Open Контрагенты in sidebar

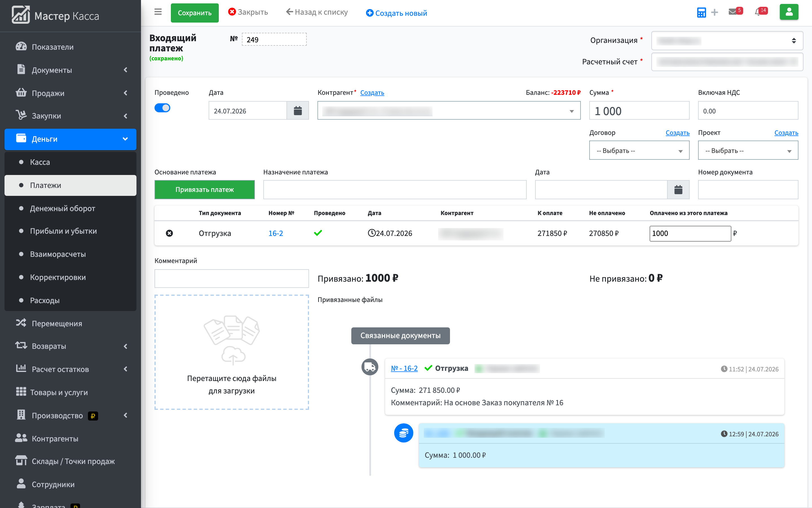[x=70, y=438]
